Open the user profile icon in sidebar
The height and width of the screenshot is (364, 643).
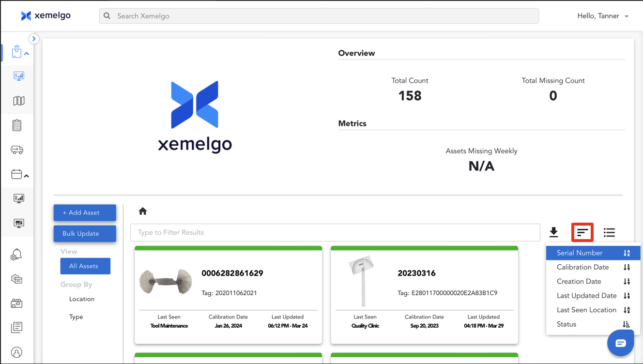17,352
